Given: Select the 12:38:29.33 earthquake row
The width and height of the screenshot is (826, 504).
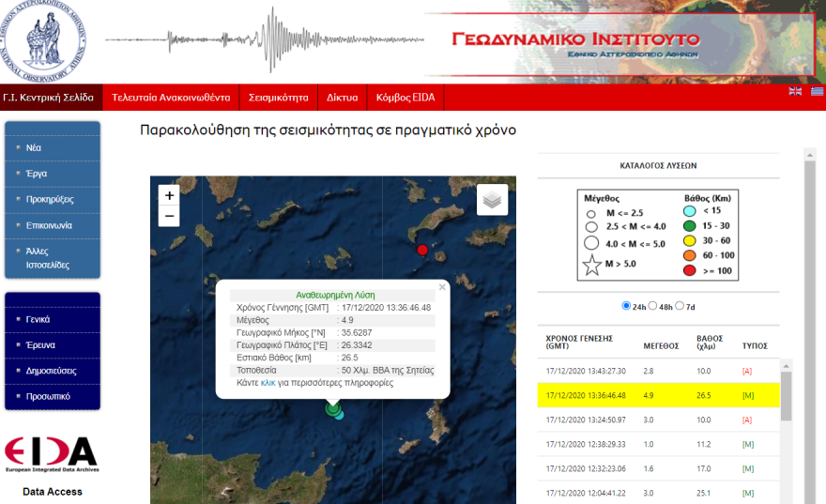Looking at the screenshot, I should point(658,444).
